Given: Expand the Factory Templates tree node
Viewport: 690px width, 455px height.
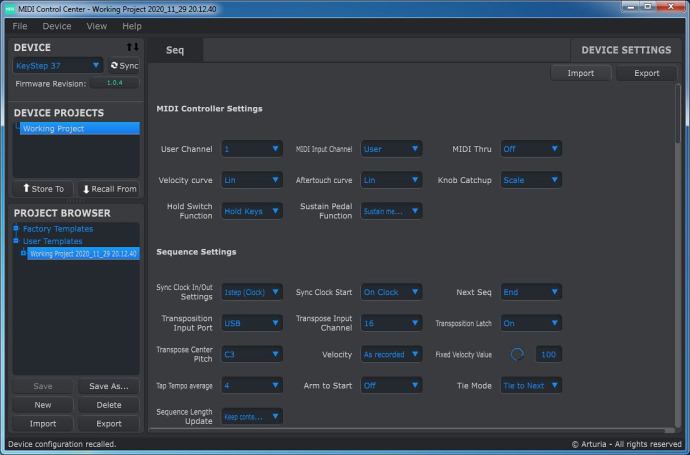Looking at the screenshot, I should [x=16, y=228].
